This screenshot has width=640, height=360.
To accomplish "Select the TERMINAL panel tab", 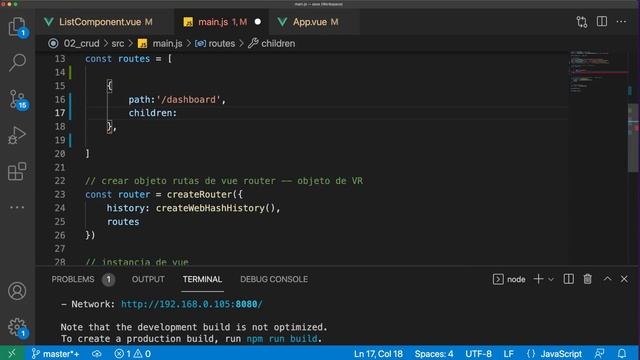I will pos(202,280).
